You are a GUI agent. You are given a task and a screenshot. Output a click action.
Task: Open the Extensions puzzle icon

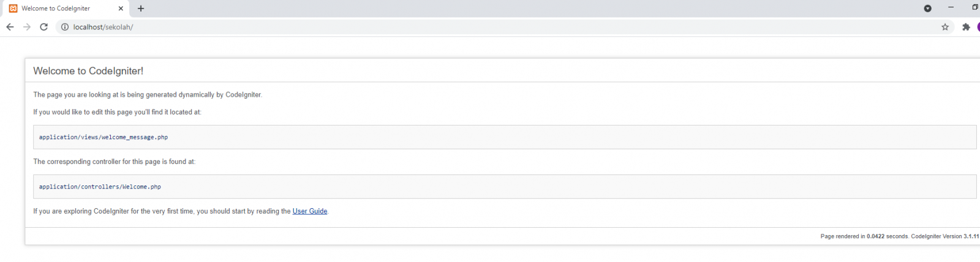pos(966,27)
